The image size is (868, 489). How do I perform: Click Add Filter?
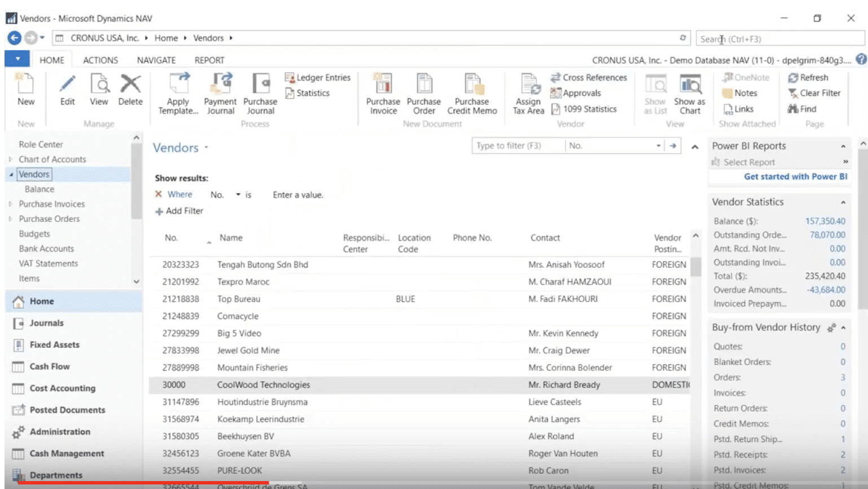(179, 211)
